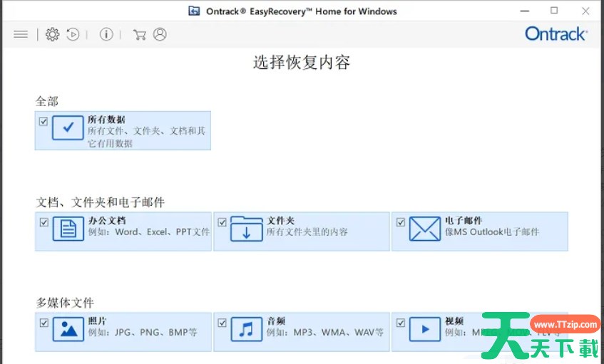604x364 pixels.
Task: Click the 办公文档 title text
Action: coord(107,221)
